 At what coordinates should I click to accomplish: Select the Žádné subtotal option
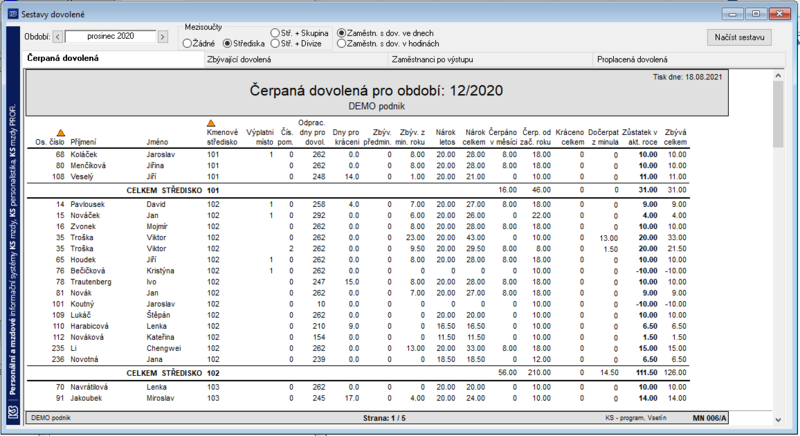tap(199, 44)
